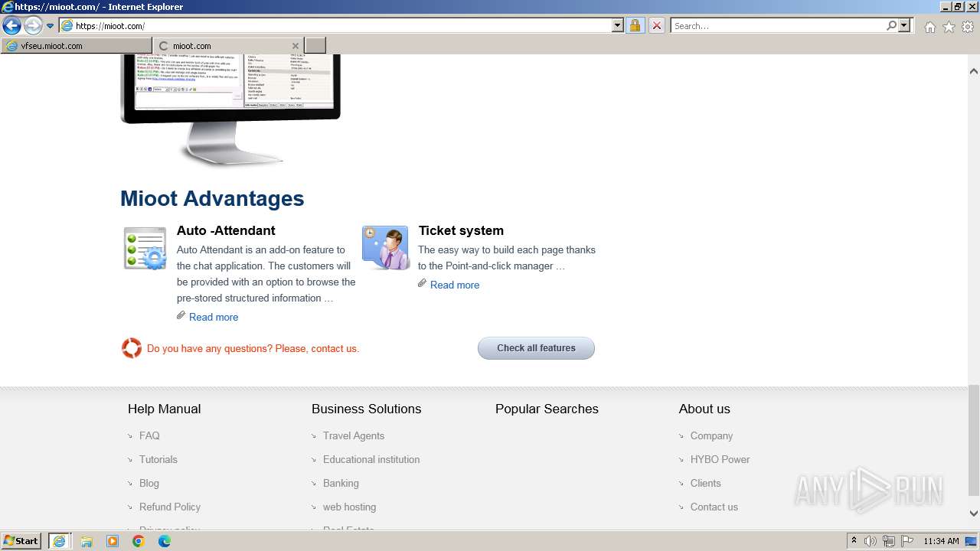Open File Explorer folder icon in taskbar
Viewport: 980px width, 551px height.
point(86,541)
